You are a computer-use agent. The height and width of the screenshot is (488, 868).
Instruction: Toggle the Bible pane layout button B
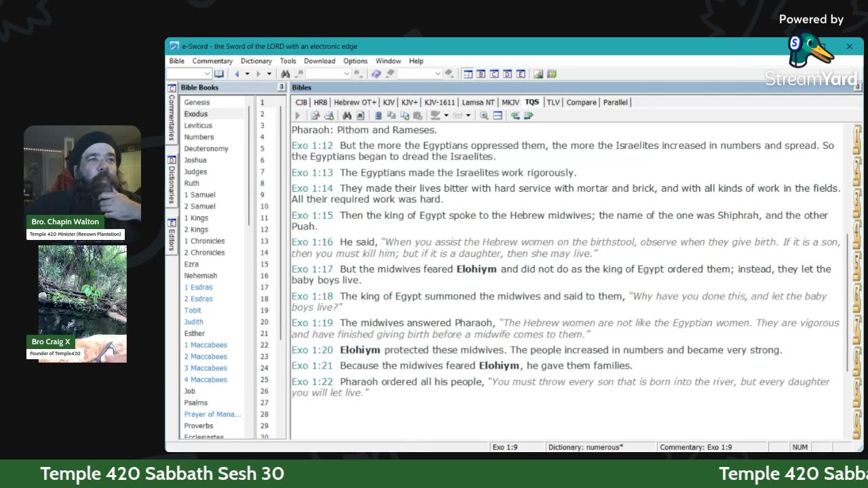point(481,74)
